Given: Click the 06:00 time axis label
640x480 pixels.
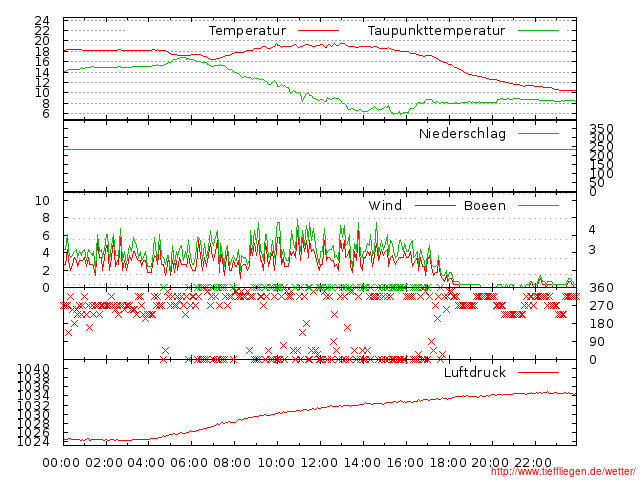Looking at the screenshot, I should [189, 463].
